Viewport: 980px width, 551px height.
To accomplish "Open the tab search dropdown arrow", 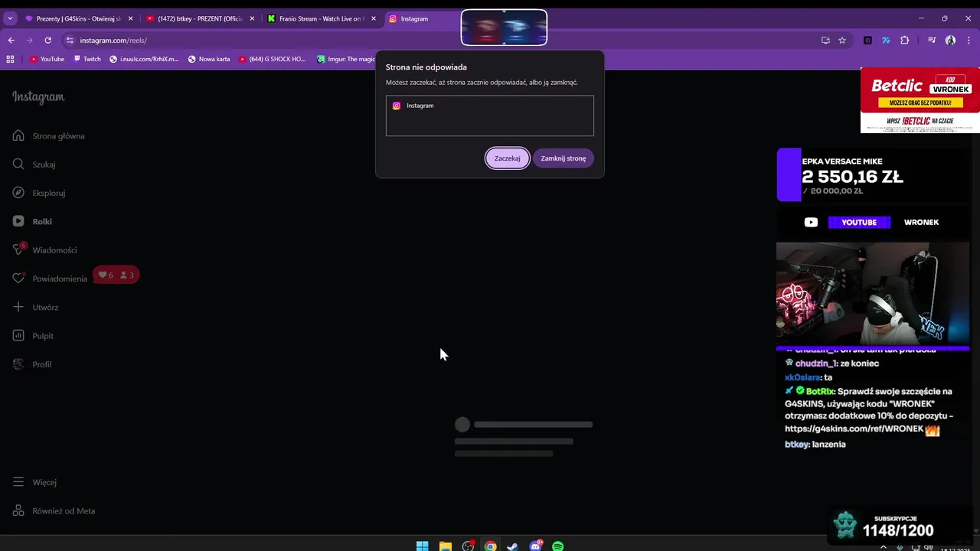I will [x=10, y=18].
